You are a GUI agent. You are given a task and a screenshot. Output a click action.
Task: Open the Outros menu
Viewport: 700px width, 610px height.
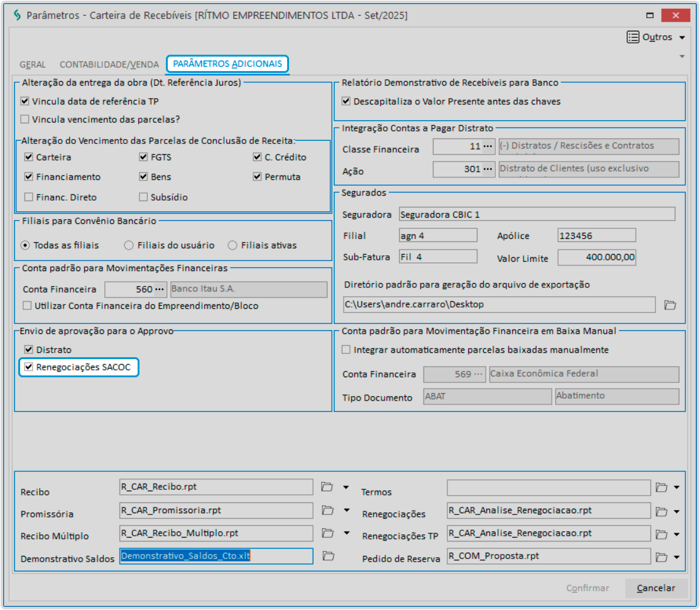tap(657, 37)
